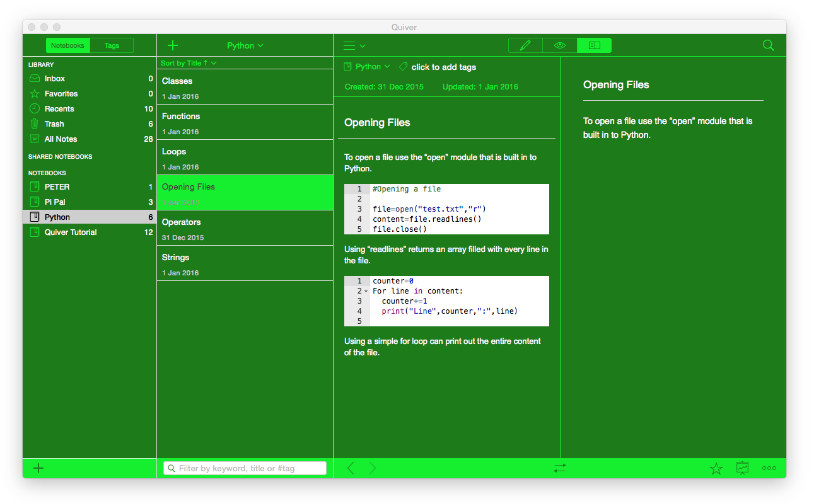Click the Recents clock icon

(x=35, y=109)
